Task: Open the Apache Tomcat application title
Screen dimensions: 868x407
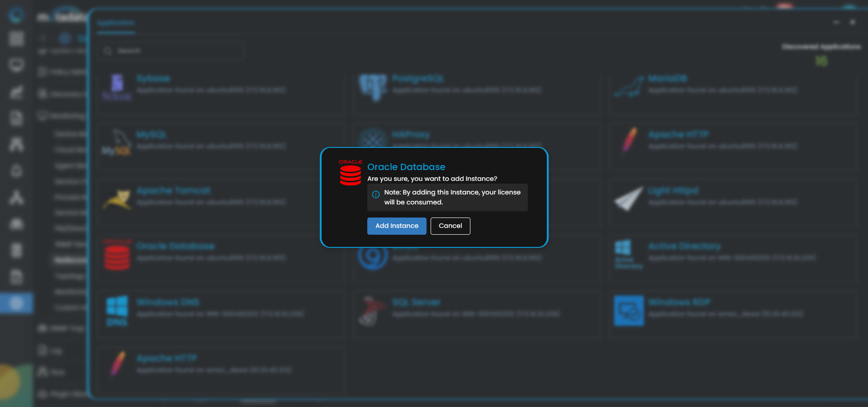Action: click(173, 190)
